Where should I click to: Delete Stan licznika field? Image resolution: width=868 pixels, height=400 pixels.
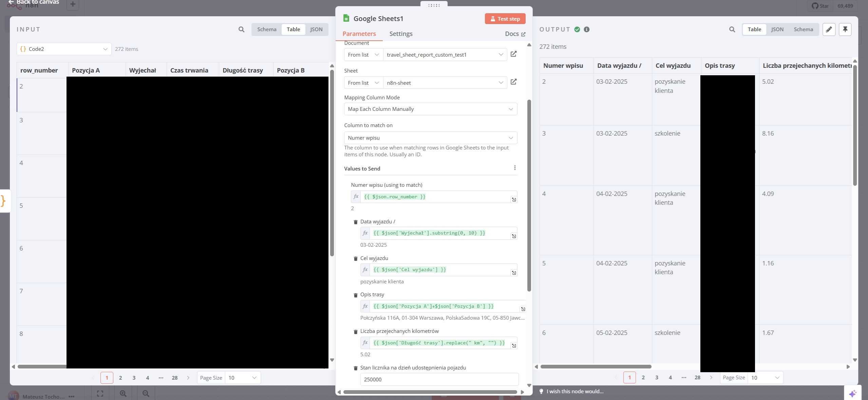click(355, 368)
